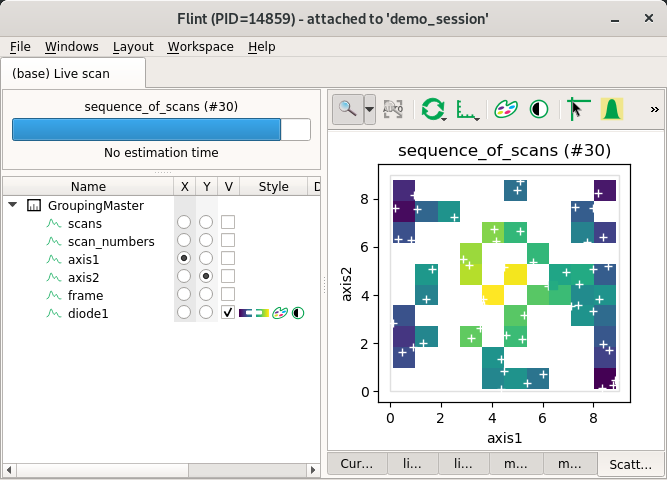The image size is (667, 480).
Task: Select the zoom magnifier tool
Action: (348, 109)
